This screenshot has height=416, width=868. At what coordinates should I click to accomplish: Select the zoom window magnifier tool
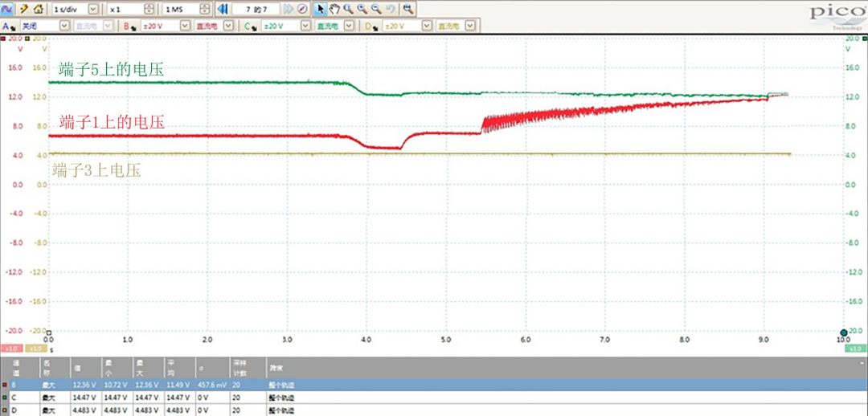[x=348, y=9]
